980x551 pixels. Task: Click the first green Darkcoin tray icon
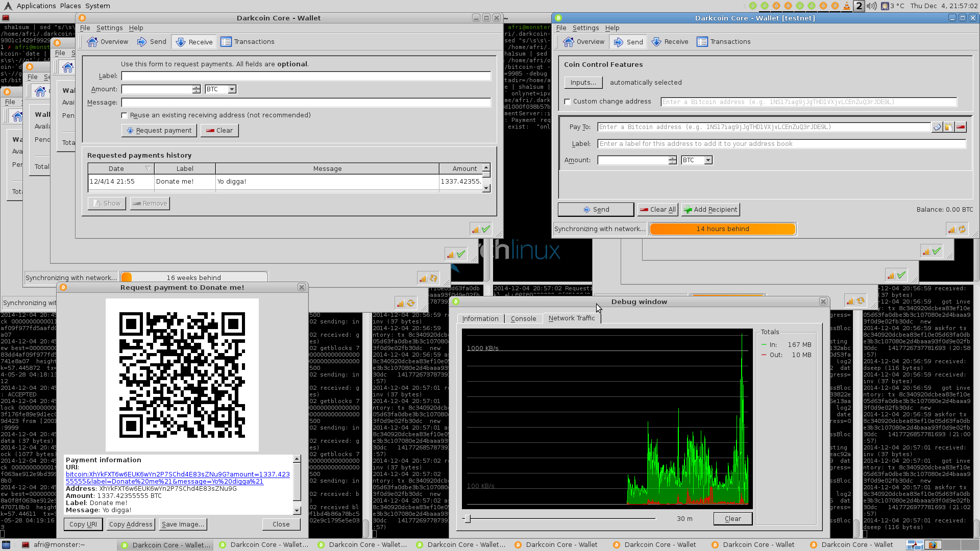tap(753, 6)
